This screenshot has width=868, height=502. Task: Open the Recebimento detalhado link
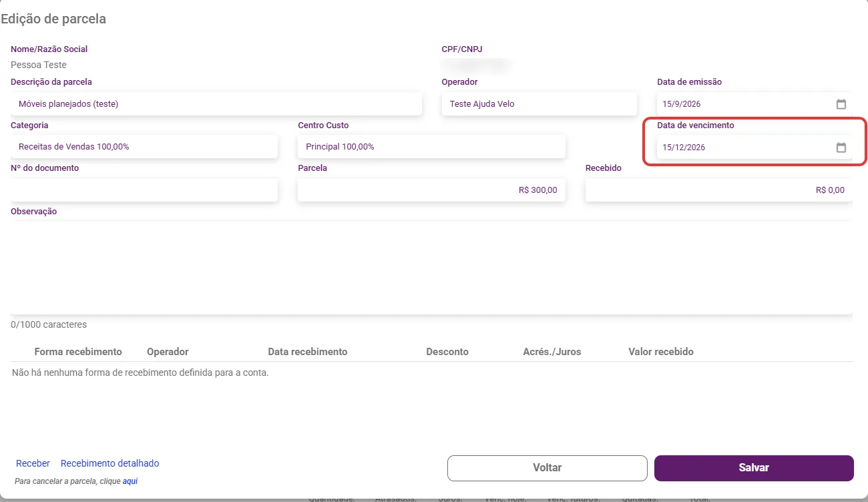click(x=110, y=463)
